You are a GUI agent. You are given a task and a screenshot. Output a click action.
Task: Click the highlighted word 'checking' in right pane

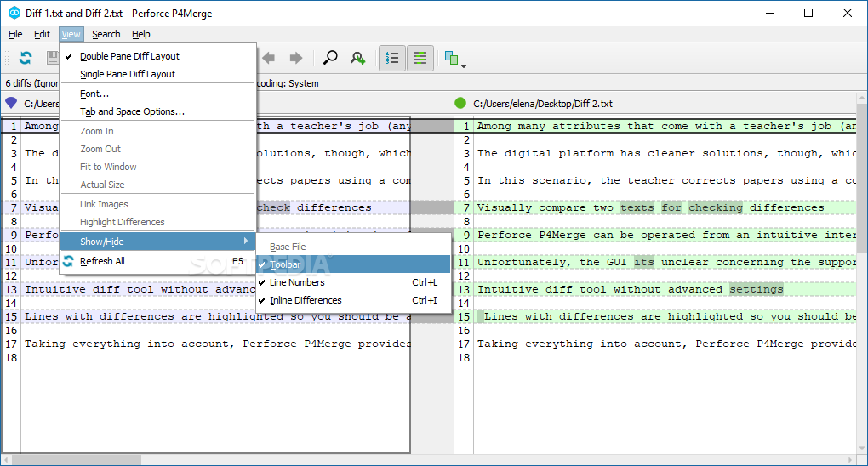click(x=716, y=208)
